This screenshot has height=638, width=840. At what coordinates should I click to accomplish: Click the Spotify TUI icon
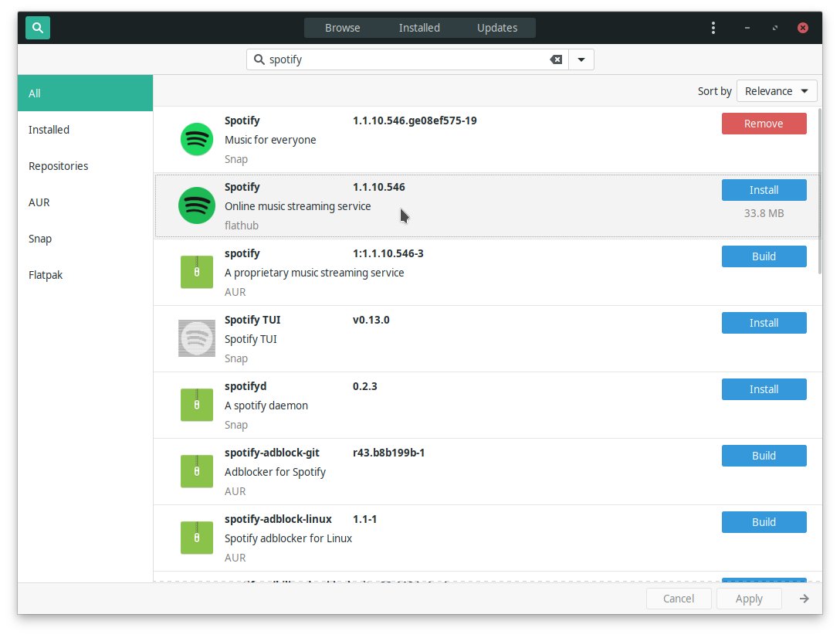click(197, 338)
